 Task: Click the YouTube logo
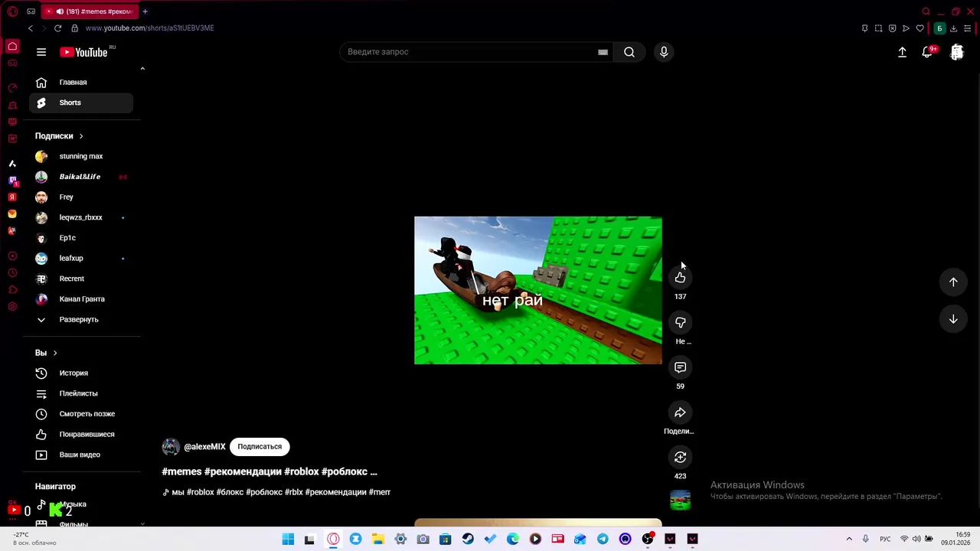(84, 52)
